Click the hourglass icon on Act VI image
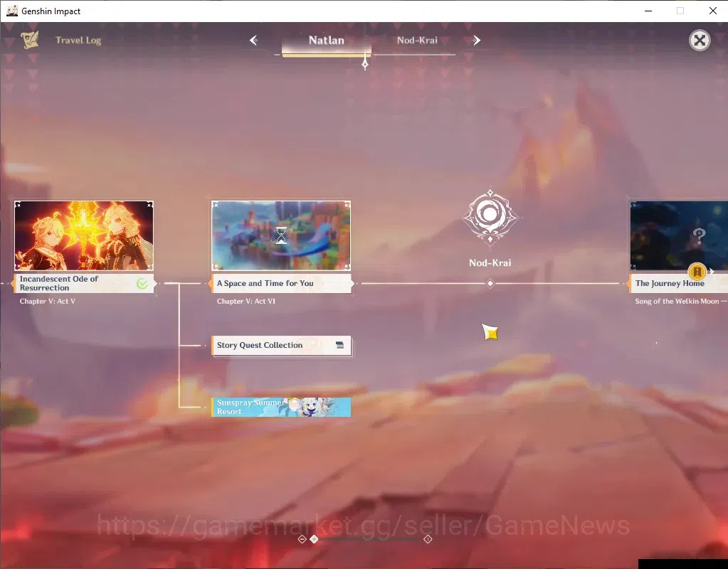Image resolution: width=728 pixels, height=569 pixels. click(x=281, y=235)
